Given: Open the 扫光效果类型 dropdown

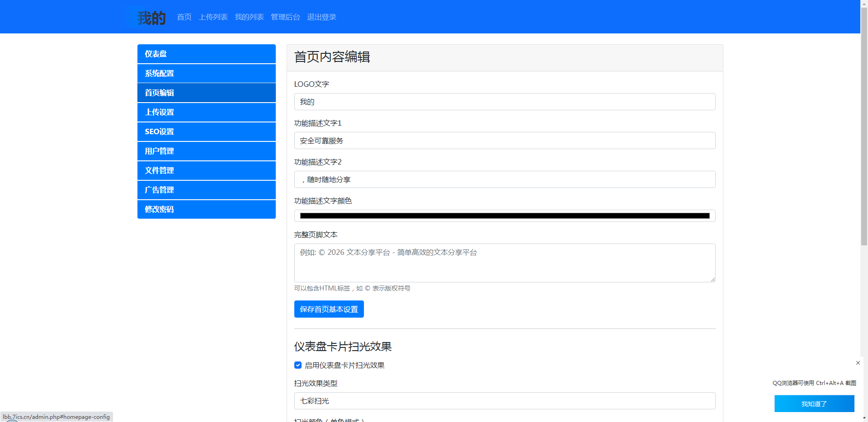Looking at the screenshot, I should pos(504,401).
